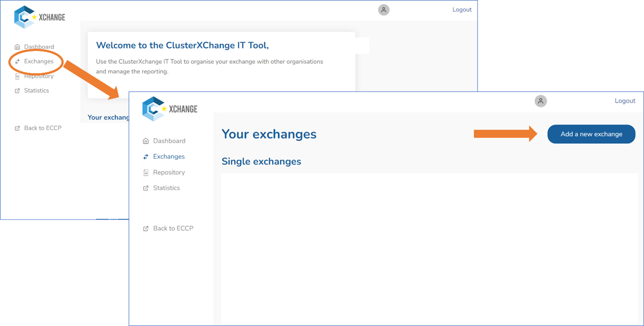644x326 pixels.
Task: Click the Repository document icon in the back window
Action: pyautogui.click(x=17, y=76)
